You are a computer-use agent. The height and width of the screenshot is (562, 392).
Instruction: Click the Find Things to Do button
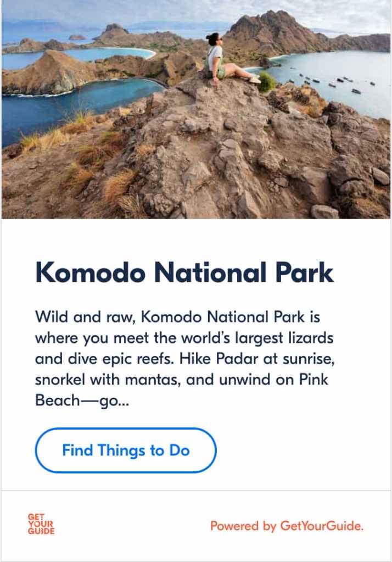[x=126, y=450]
